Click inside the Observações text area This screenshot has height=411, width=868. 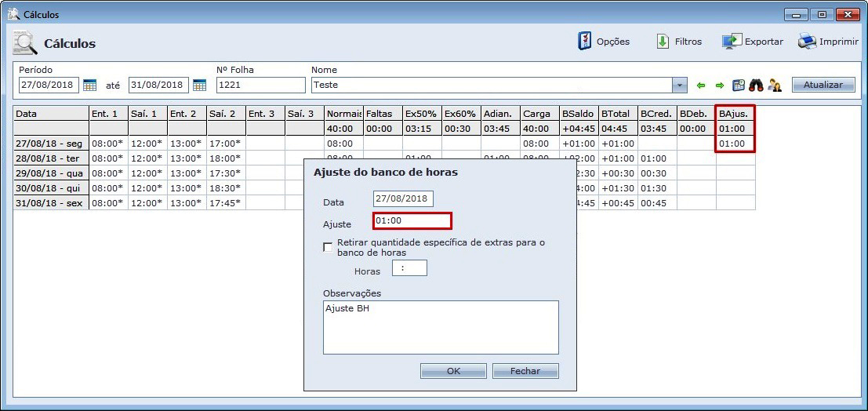pos(441,327)
